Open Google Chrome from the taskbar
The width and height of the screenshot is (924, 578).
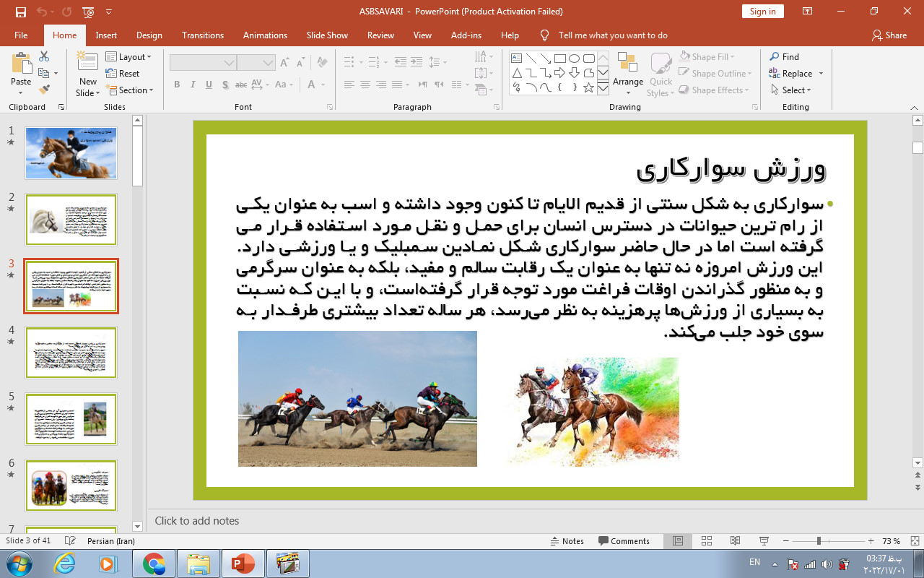[x=154, y=564]
